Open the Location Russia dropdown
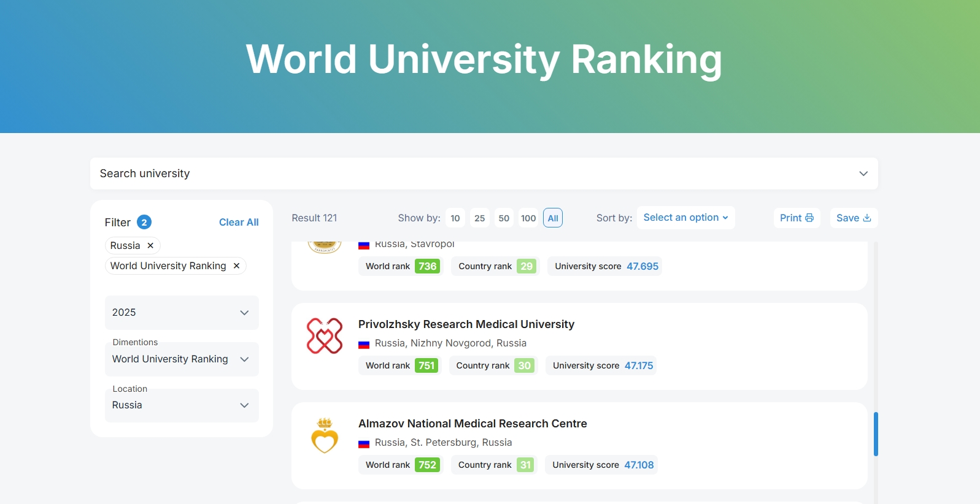The width and height of the screenshot is (980, 504). (x=182, y=405)
